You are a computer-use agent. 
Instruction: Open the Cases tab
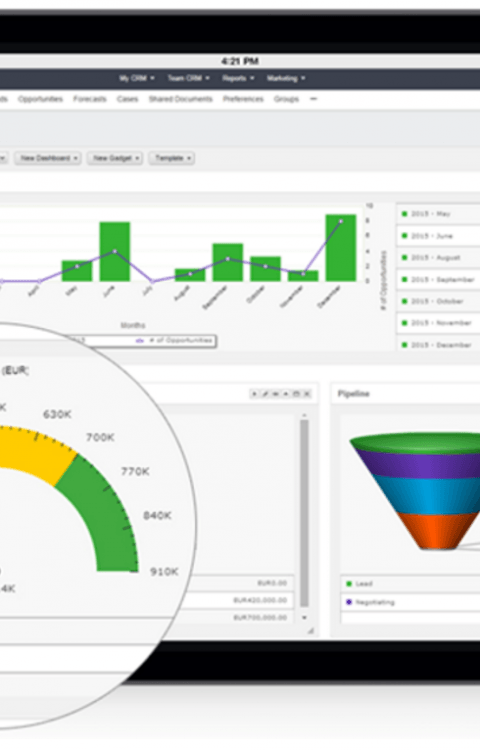(127, 99)
